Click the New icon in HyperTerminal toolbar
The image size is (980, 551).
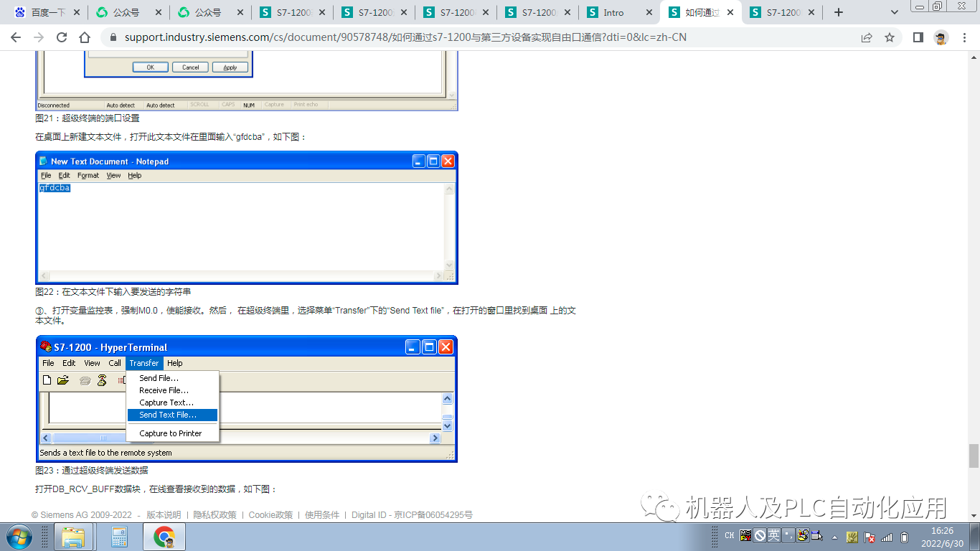coord(47,380)
